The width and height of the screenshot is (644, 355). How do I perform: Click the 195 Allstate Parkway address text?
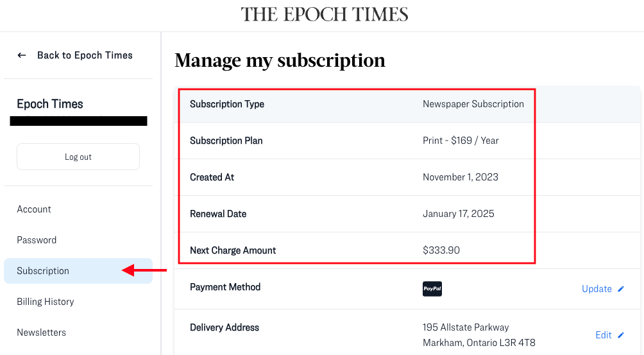point(466,327)
